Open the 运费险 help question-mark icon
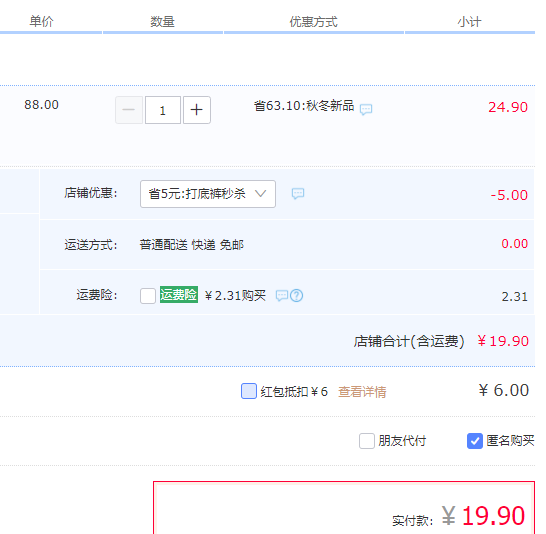The height and width of the screenshot is (534, 546). click(x=296, y=296)
